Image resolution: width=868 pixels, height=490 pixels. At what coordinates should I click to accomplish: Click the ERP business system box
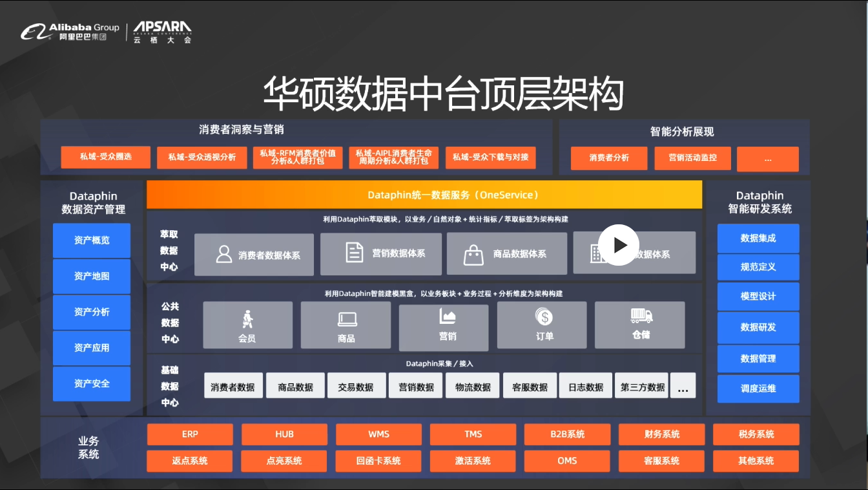pyautogui.click(x=190, y=434)
